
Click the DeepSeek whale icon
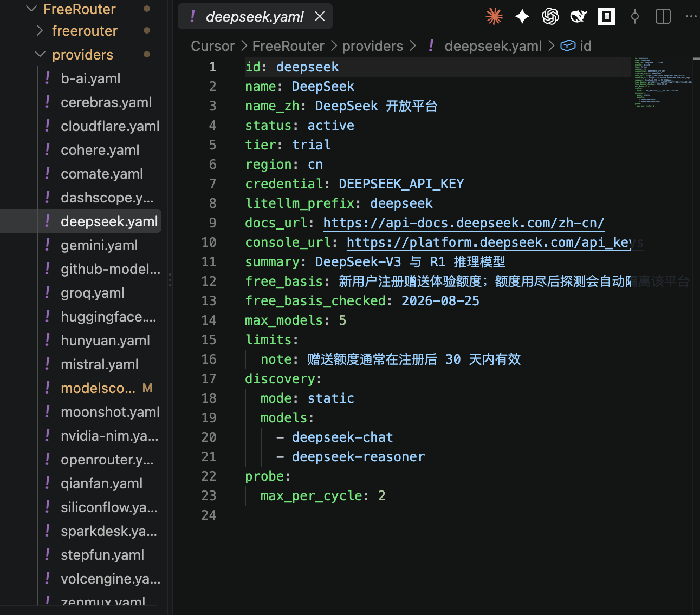pyautogui.click(x=579, y=16)
